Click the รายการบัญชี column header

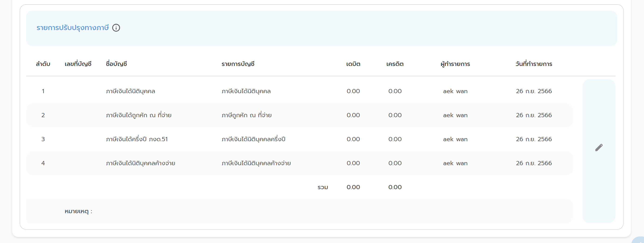click(238, 64)
